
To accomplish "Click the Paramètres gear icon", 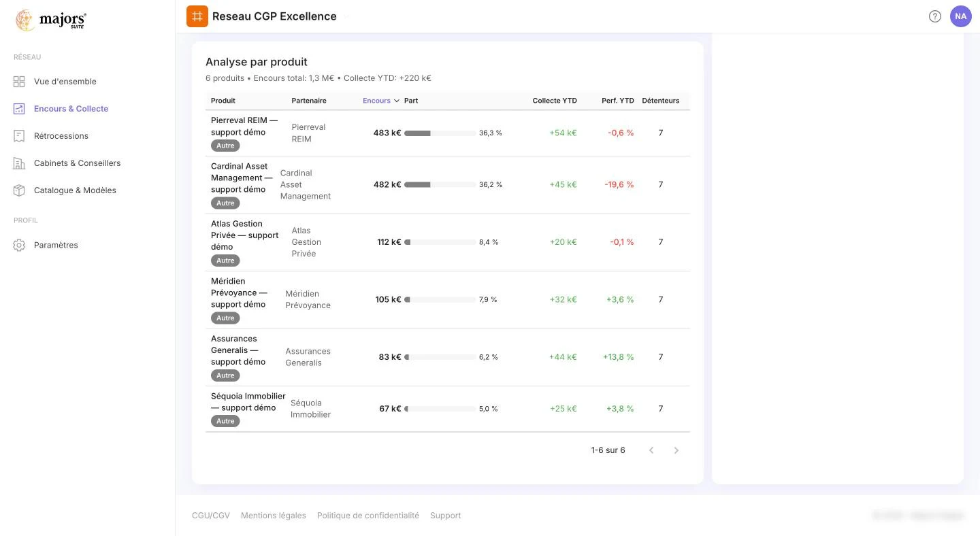I will click(19, 245).
